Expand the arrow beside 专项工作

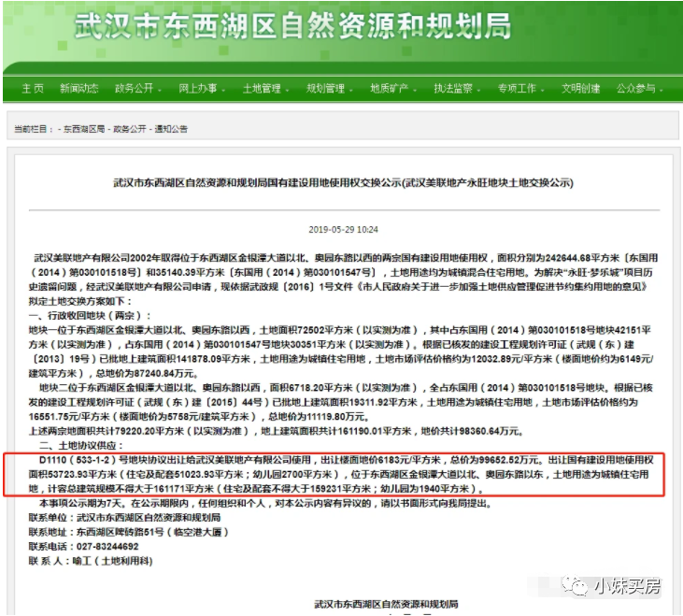pyautogui.click(x=543, y=90)
